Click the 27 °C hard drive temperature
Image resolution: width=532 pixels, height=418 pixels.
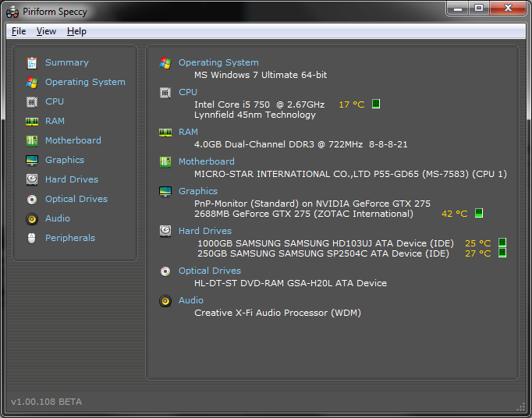tap(477, 253)
